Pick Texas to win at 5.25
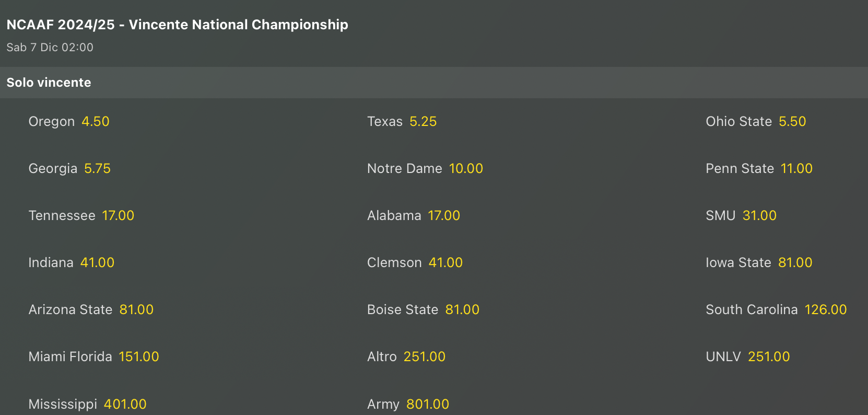This screenshot has height=415, width=868. tap(402, 122)
